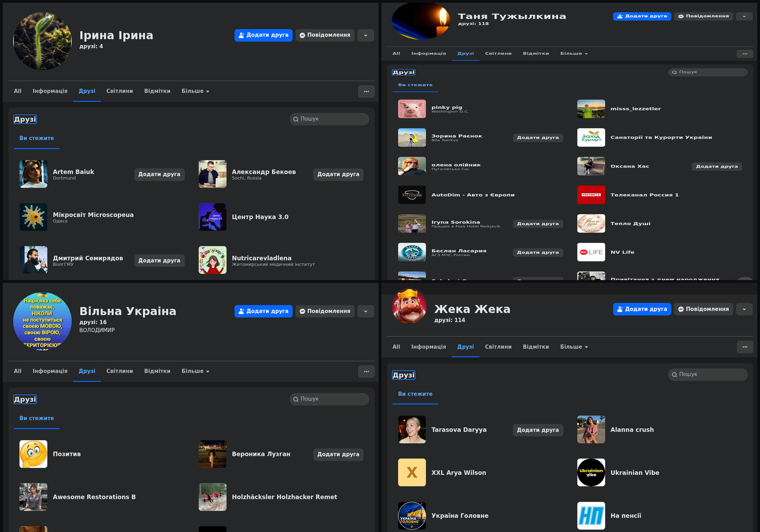Click the XXL Arya Wilson avatar
The width and height of the screenshot is (760, 532).
tap(412, 472)
